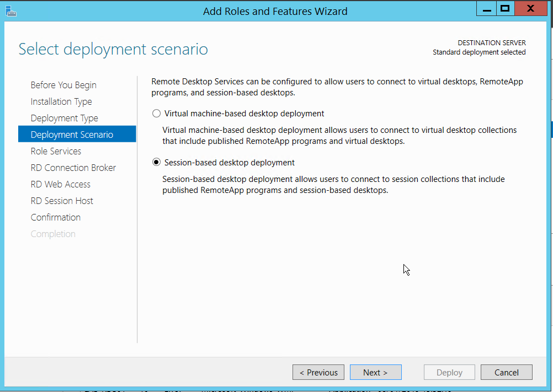Click the Deploy button
This screenshot has height=392, width=553.
[x=449, y=373]
